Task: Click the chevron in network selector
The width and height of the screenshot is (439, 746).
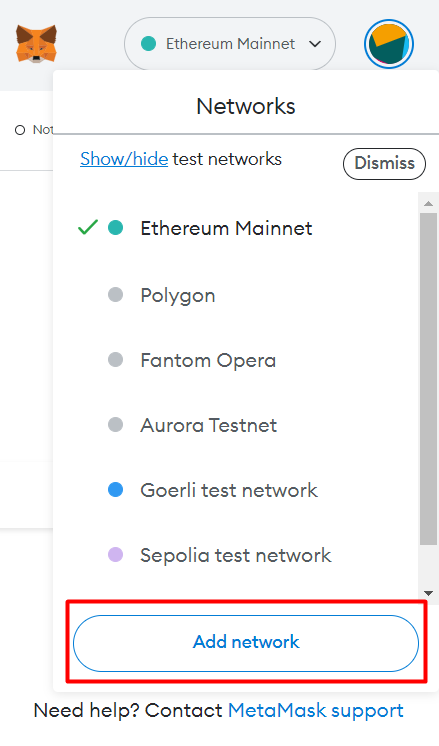Action: pyautogui.click(x=315, y=44)
